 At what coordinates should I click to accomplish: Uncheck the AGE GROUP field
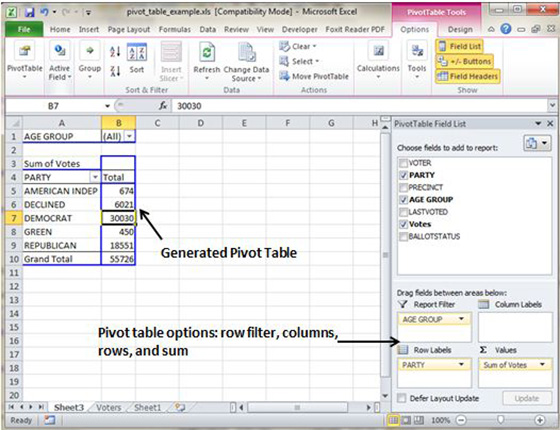403,200
